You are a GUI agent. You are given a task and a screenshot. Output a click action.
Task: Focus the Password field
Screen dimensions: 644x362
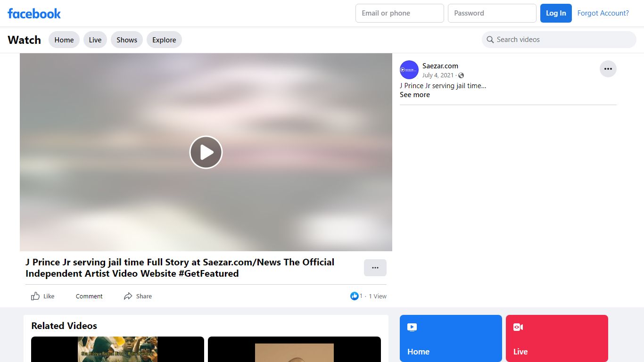(x=492, y=13)
